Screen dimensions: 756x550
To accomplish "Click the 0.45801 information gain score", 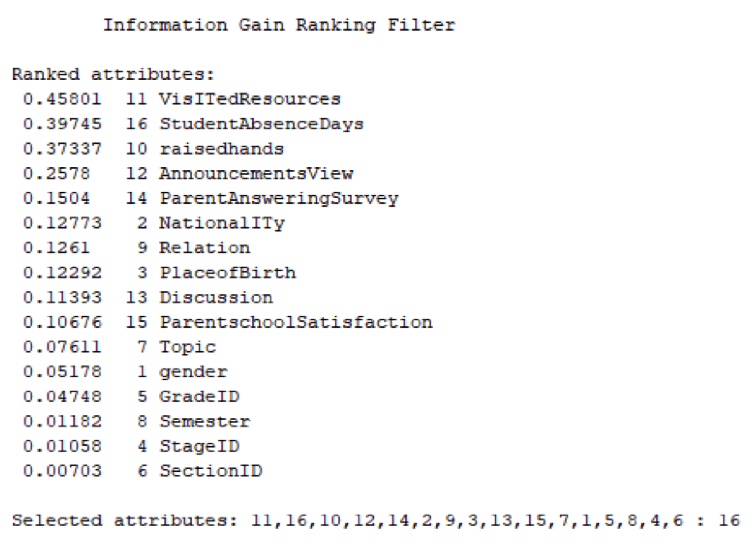I will pos(62,99).
